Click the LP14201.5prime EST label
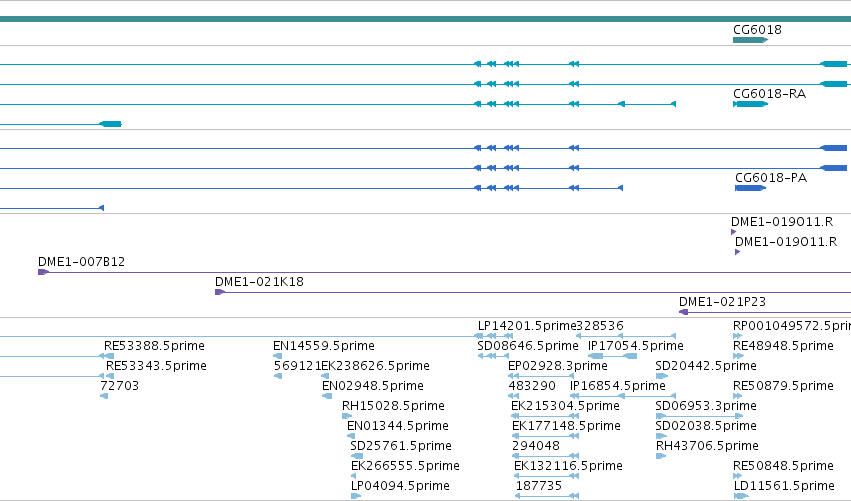The width and height of the screenshot is (851, 501). [526, 326]
